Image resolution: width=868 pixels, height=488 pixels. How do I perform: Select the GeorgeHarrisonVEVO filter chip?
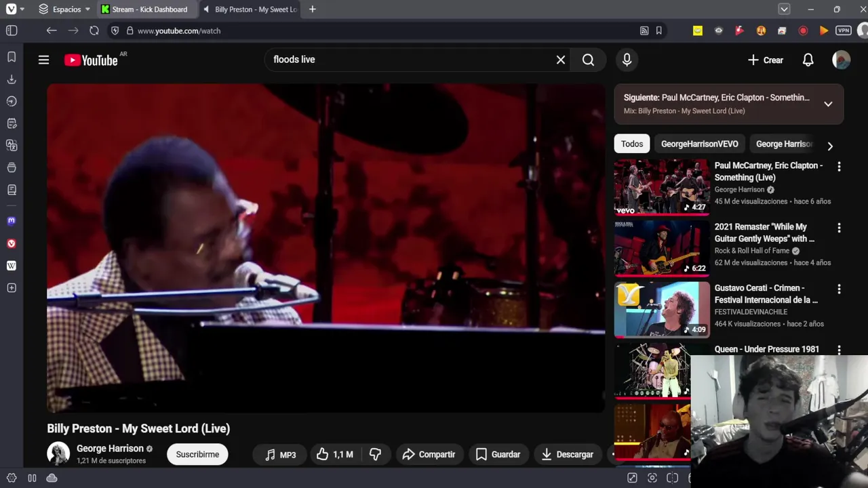pyautogui.click(x=699, y=144)
